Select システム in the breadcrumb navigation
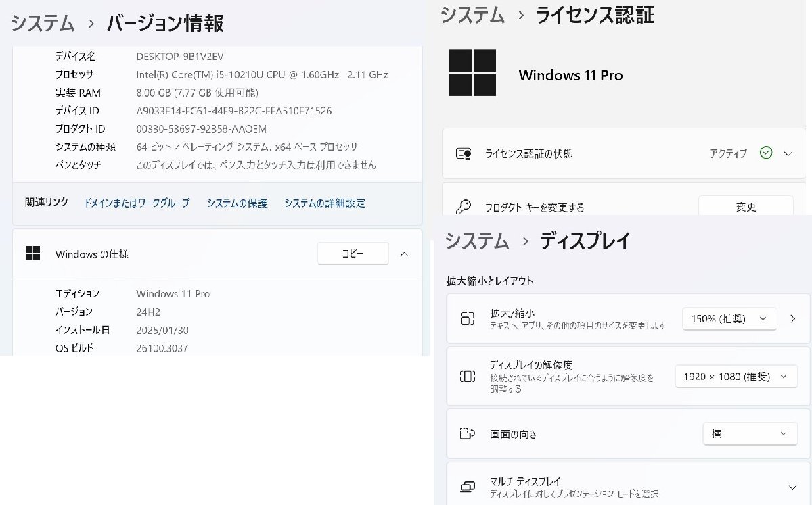Viewport: 812px width, 505px height. click(x=43, y=23)
